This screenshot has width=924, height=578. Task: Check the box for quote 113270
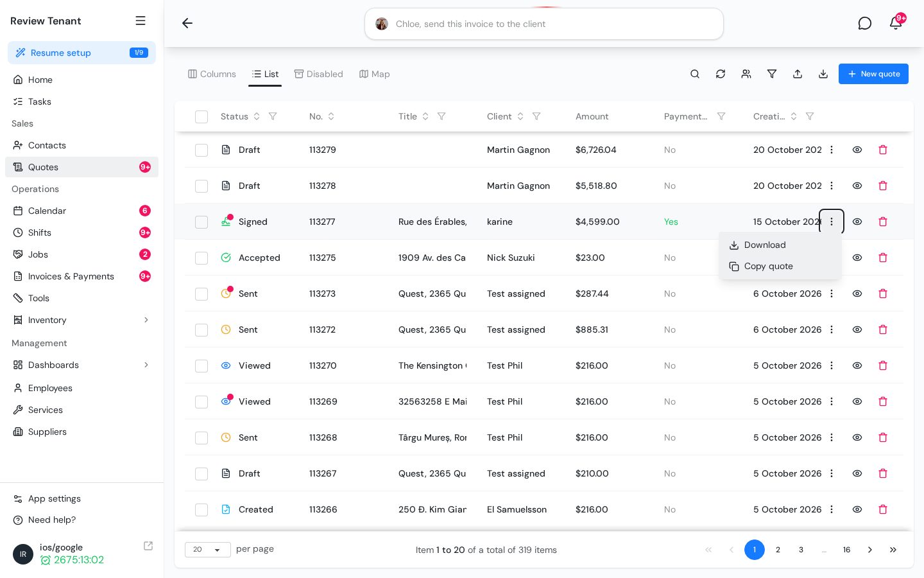[201, 366]
